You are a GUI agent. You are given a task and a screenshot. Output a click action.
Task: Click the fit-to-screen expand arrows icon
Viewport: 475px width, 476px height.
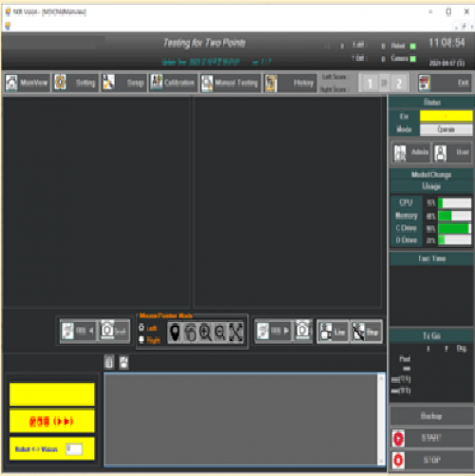click(236, 333)
